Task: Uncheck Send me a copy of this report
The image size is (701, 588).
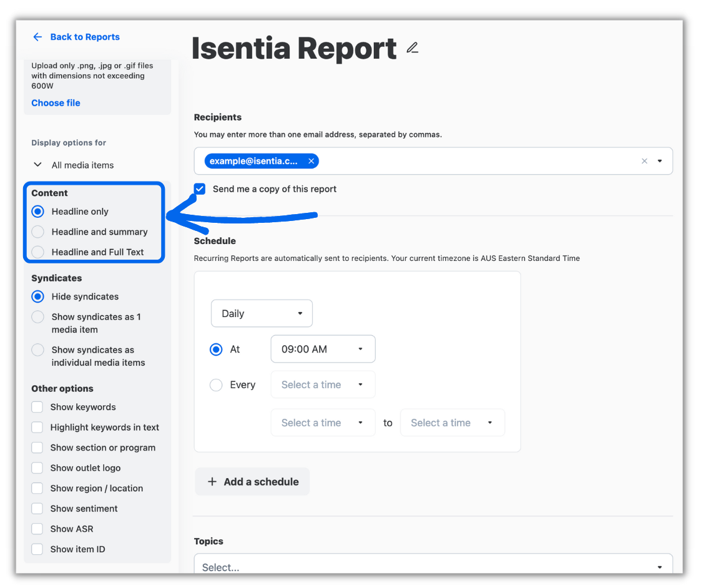Action: coord(200,189)
